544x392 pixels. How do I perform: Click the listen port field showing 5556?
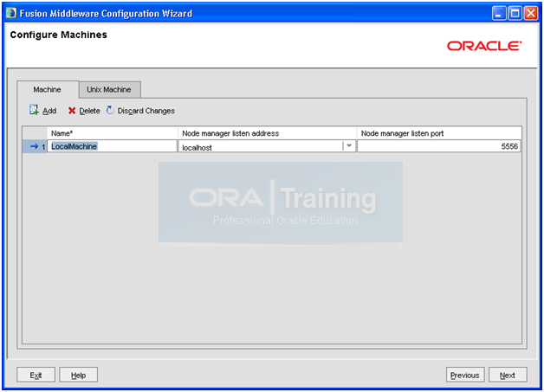(x=439, y=146)
